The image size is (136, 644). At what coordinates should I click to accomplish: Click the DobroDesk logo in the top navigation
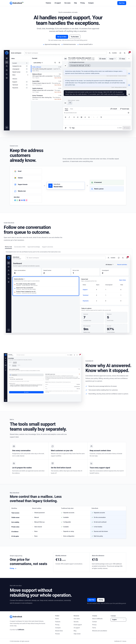(16, 3)
